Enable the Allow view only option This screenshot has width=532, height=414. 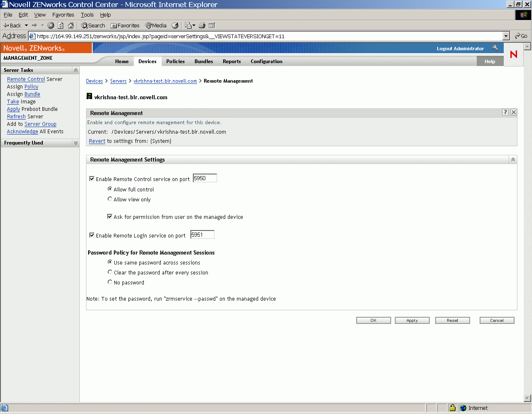(x=110, y=199)
